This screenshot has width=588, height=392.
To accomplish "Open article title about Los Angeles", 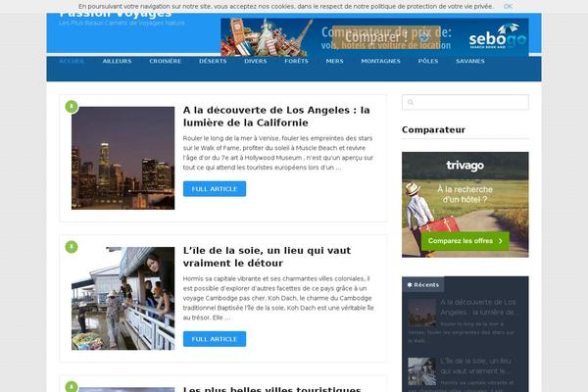I will (276, 117).
